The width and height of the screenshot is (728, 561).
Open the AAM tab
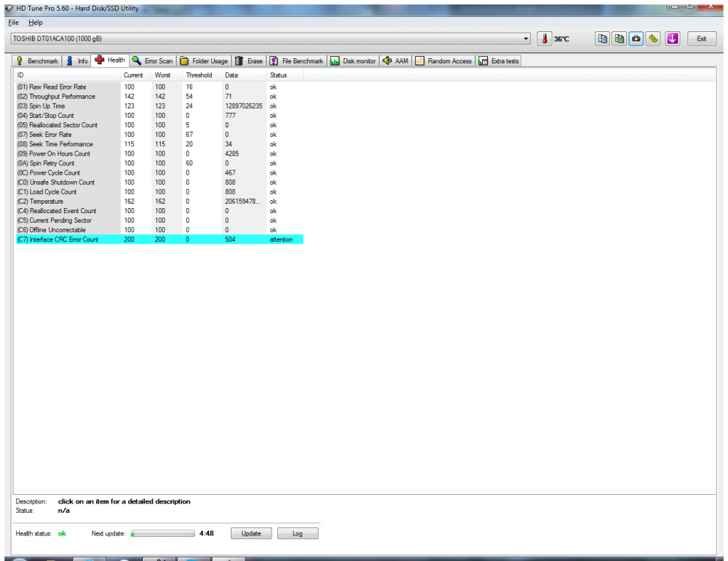(395, 60)
